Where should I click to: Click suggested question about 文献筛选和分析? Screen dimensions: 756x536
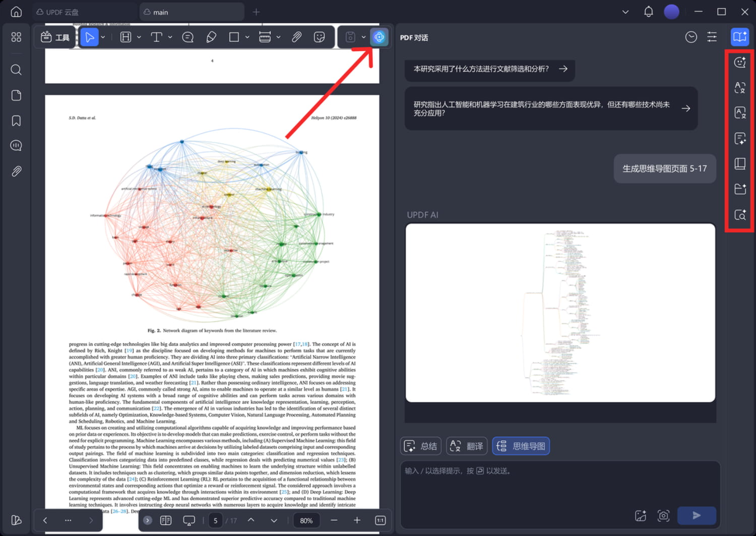[x=489, y=69]
